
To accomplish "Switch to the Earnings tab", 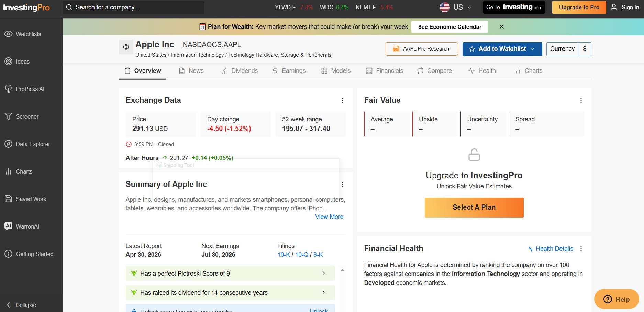I will click(289, 71).
